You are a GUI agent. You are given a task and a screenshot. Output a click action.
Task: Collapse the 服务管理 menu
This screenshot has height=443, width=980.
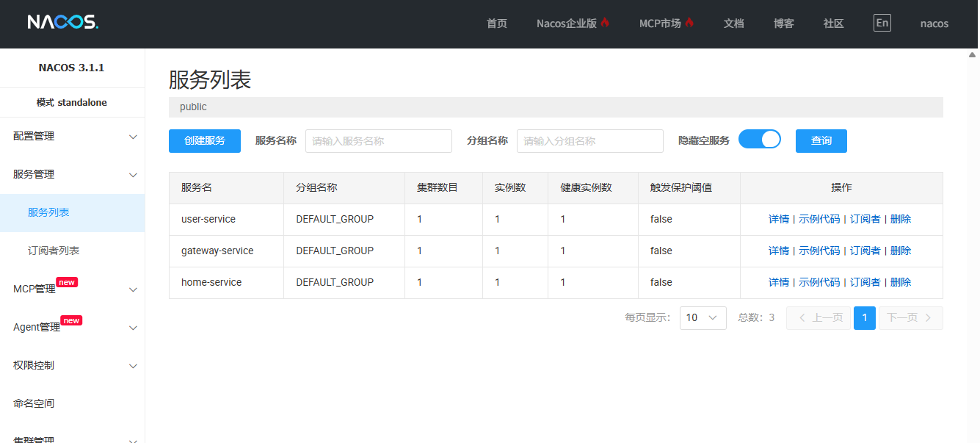point(72,175)
